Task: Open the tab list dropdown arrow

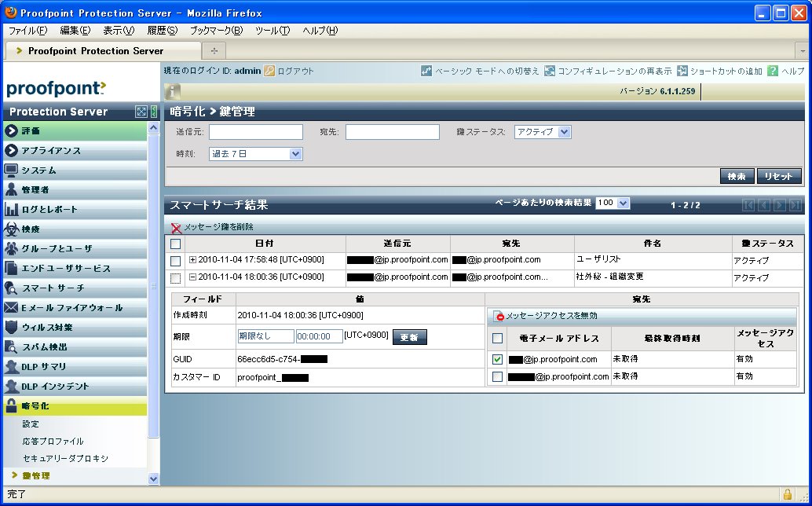Action: coord(803,51)
